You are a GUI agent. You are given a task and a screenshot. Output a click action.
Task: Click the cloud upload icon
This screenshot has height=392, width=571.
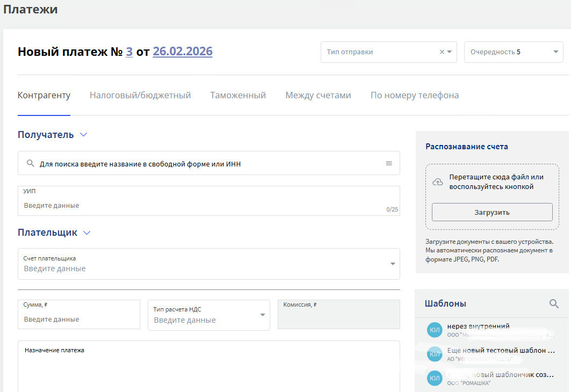click(438, 182)
